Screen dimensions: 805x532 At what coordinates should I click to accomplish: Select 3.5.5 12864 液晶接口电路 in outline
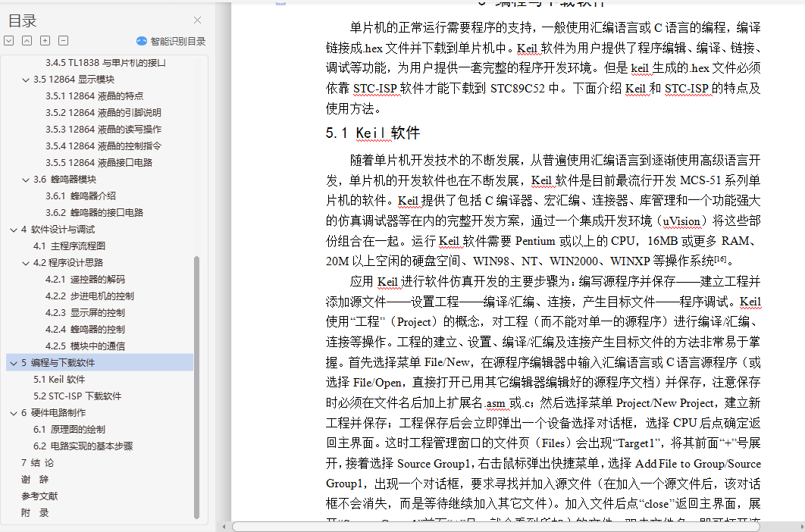[99, 163]
